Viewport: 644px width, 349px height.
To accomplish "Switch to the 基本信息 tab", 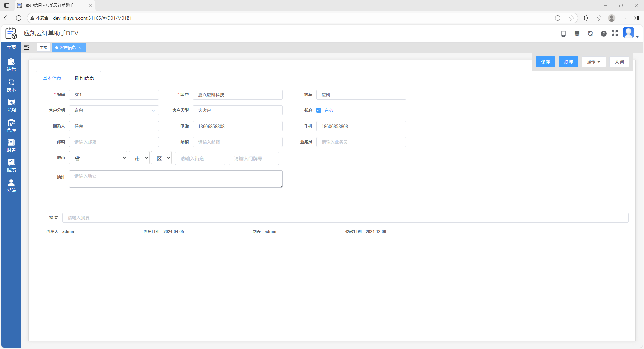I will pyautogui.click(x=52, y=78).
